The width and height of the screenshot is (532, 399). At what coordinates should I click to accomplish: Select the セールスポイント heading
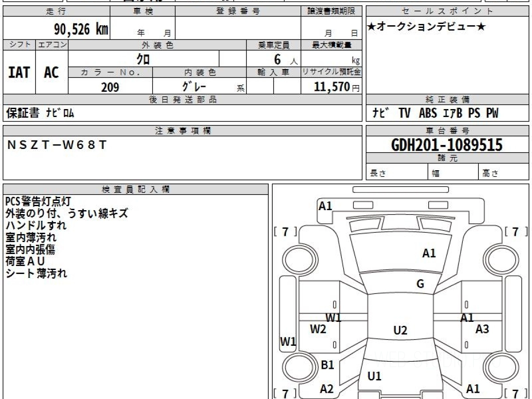coord(447,12)
